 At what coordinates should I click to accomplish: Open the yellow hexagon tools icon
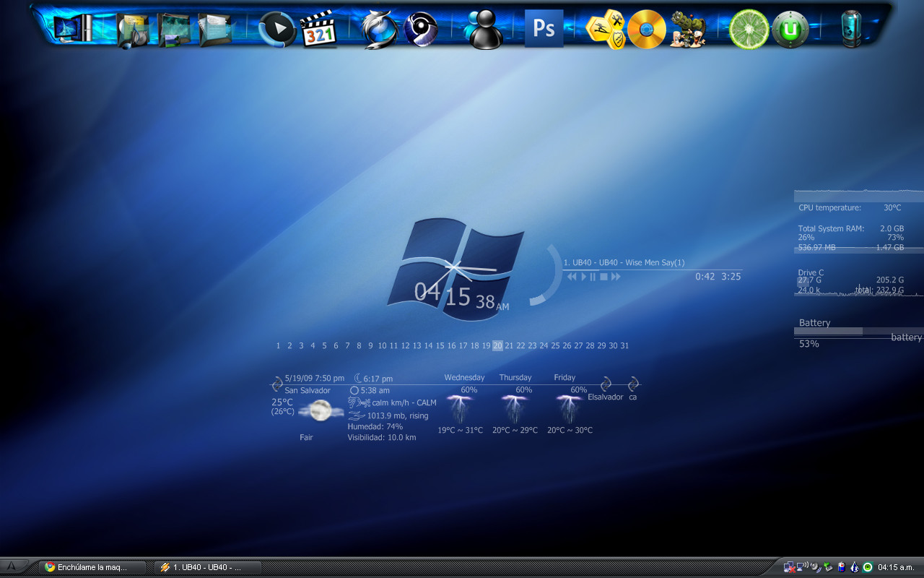coord(605,30)
